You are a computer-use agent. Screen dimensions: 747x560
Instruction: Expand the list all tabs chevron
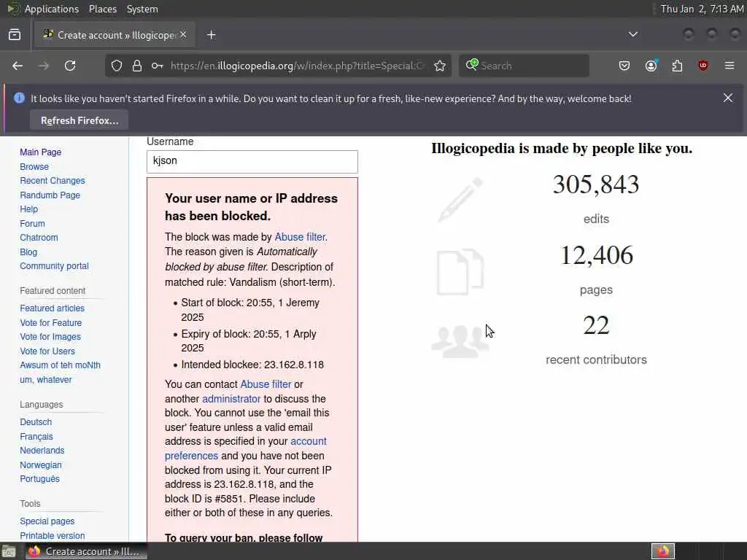coord(633,34)
